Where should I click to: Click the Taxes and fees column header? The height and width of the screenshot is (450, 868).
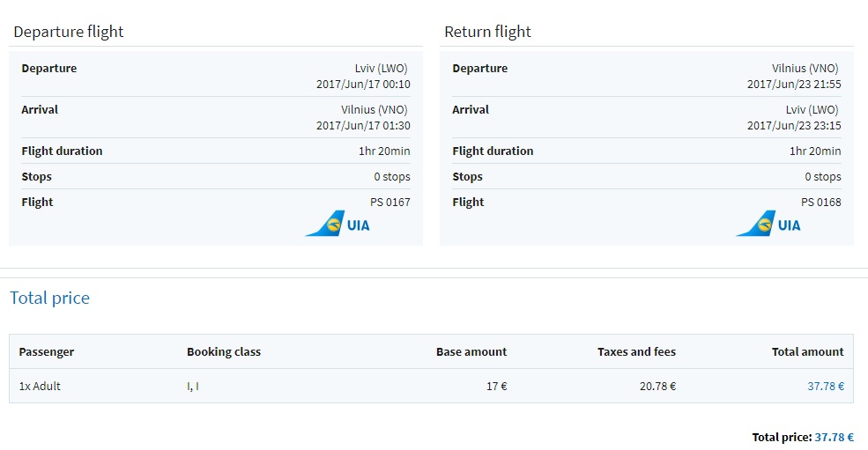pos(636,352)
